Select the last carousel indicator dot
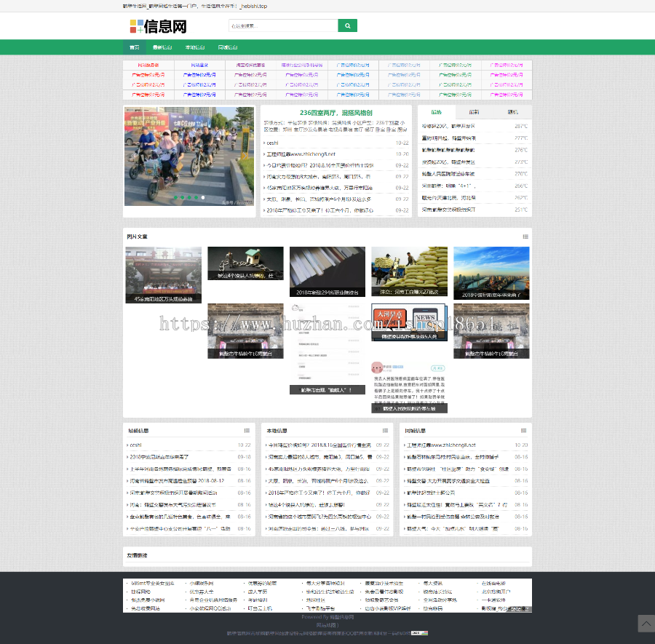 203,197
